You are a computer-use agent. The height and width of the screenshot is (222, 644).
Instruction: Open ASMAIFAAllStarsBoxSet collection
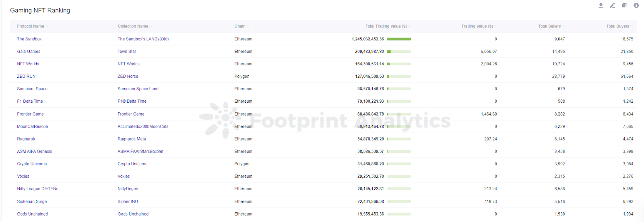coord(140,151)
